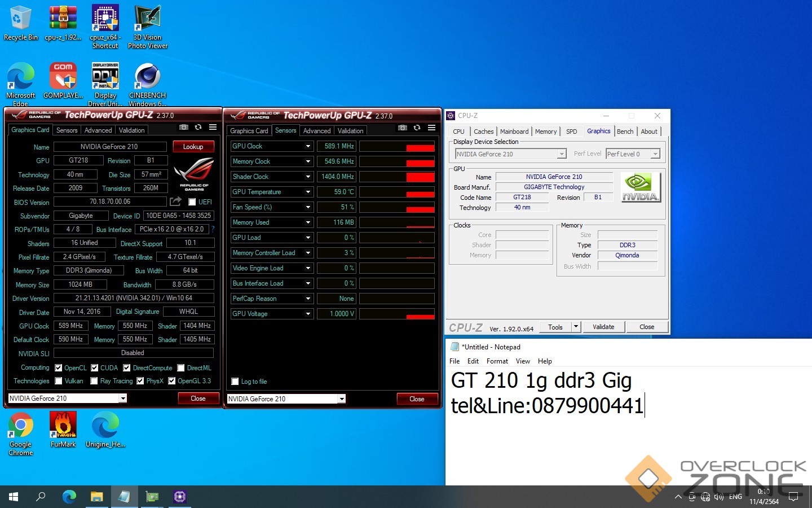Image resolution: width=812 pixels, height=508 pixels.
Task: Open the Format menu in Notepad
Action: [497, 361]
